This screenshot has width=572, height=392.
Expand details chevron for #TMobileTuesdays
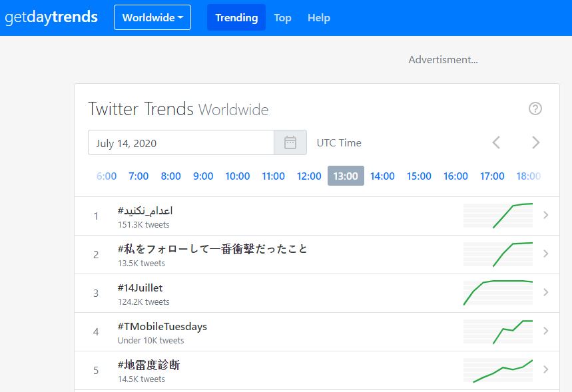(x=546, y=331)
